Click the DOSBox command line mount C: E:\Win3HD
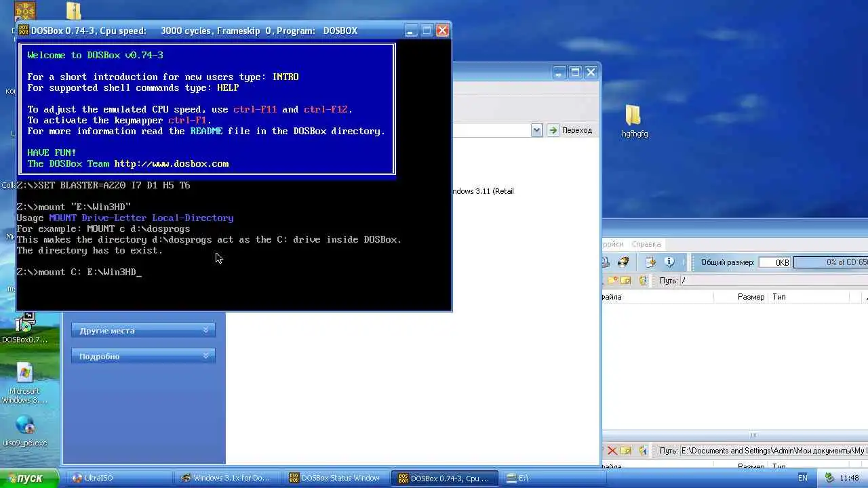 pos(79,272)
